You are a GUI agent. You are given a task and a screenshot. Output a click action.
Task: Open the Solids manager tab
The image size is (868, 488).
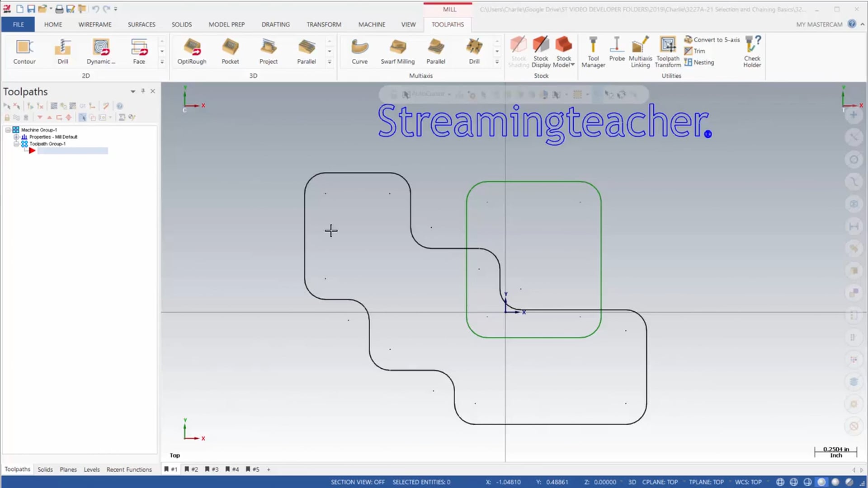click(45, 469)
